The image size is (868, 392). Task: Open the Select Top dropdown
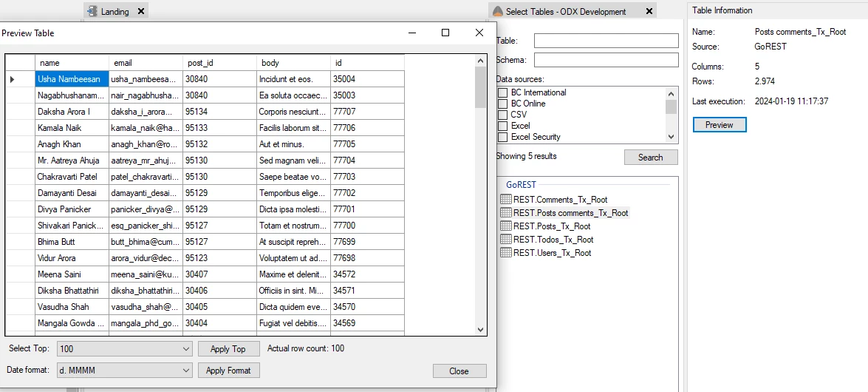coord(186,349)
